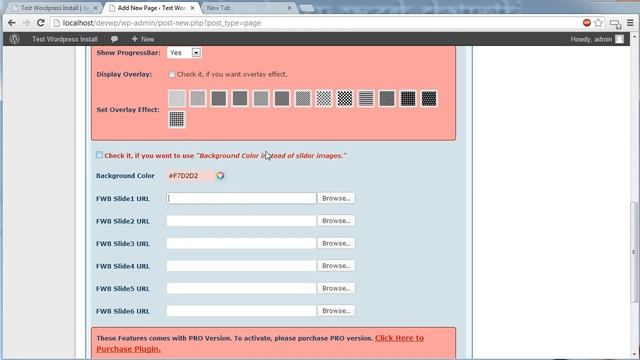Click the device extension icon near star
Screen dimensions: 640x360
[x=616, y=24]
